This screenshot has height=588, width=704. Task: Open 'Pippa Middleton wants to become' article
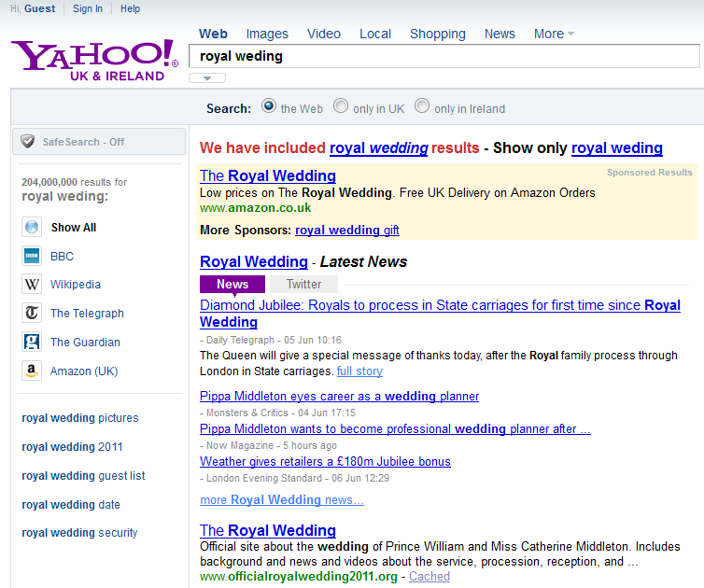click(395, 429)
